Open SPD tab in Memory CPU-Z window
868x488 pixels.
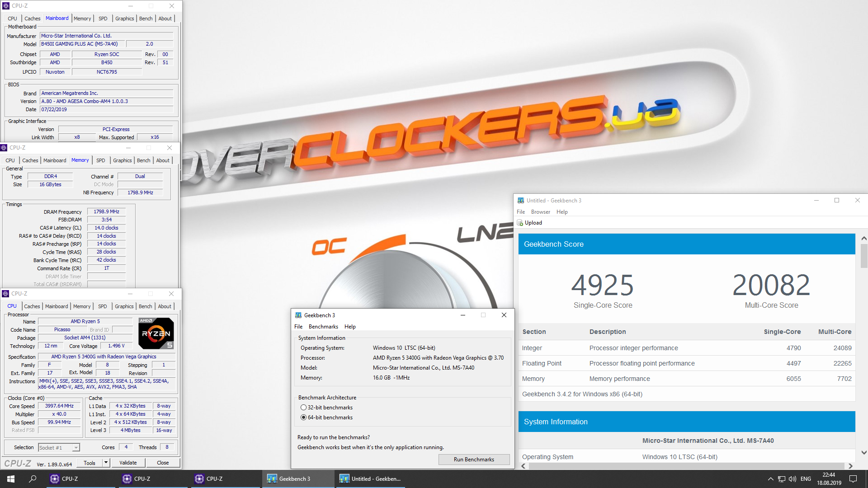[101, 160]
